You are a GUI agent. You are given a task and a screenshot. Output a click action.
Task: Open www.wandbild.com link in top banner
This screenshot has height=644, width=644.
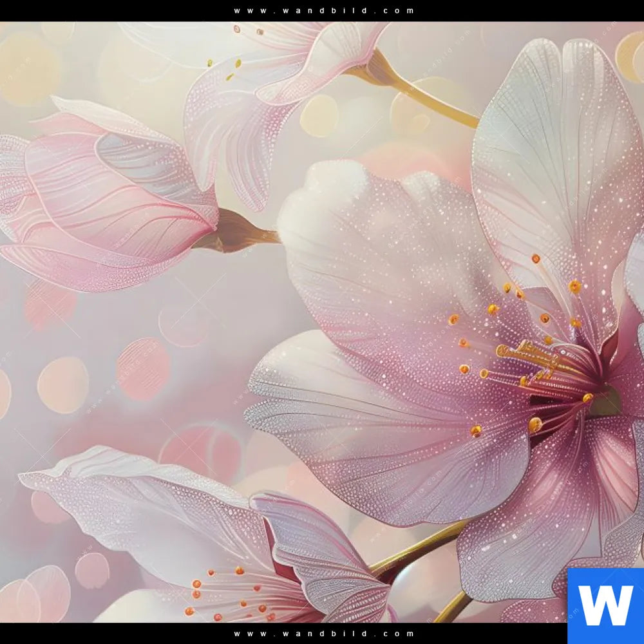coord(325,10)
